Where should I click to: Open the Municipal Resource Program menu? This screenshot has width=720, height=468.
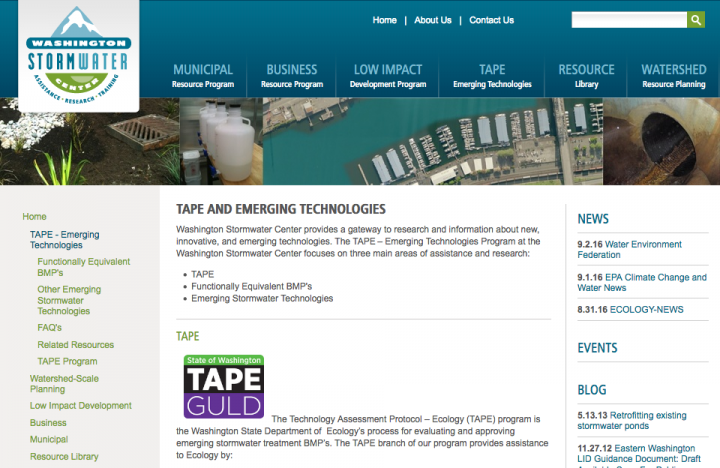pos(202,76)
